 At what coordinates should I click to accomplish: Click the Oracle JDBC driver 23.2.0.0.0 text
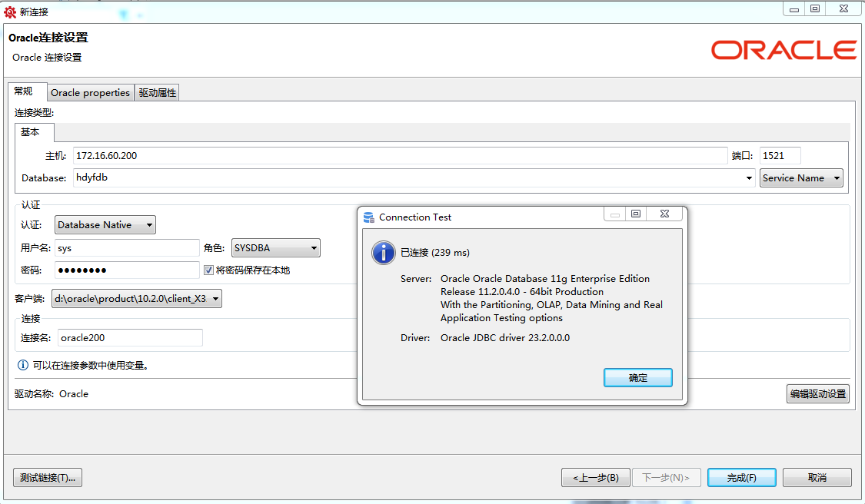(x=504, y=337)
